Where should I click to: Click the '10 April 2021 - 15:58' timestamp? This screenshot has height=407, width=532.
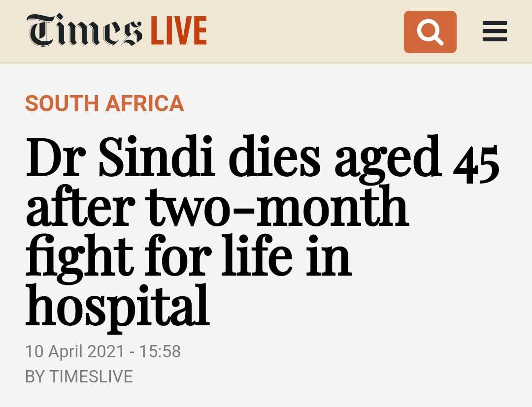[103, 351]
